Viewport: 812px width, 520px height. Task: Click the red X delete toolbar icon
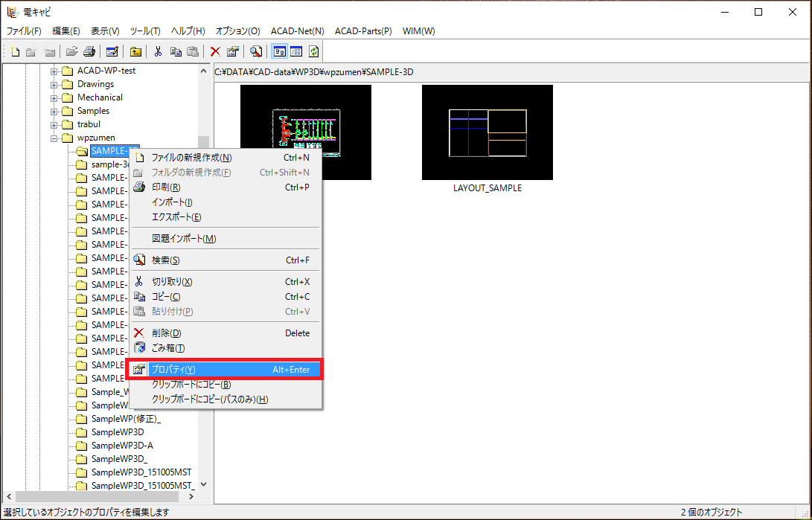pyautogui.click(x=215, y=51)
